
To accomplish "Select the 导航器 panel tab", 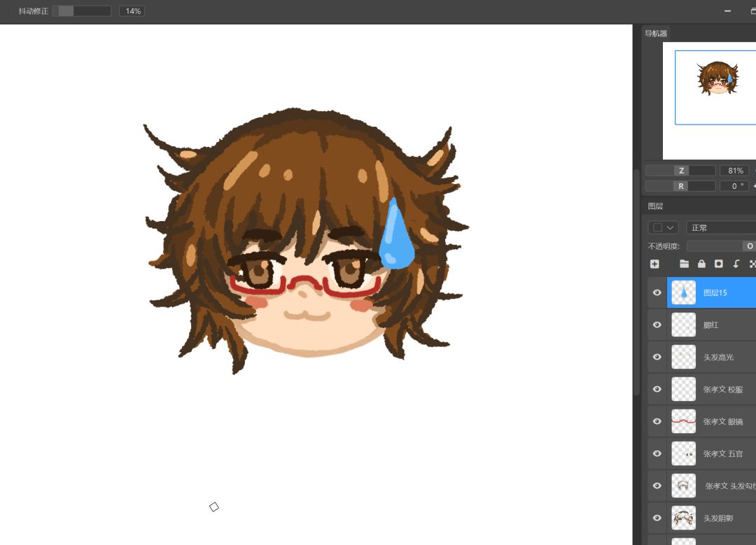I will click(x=656, y=34).
